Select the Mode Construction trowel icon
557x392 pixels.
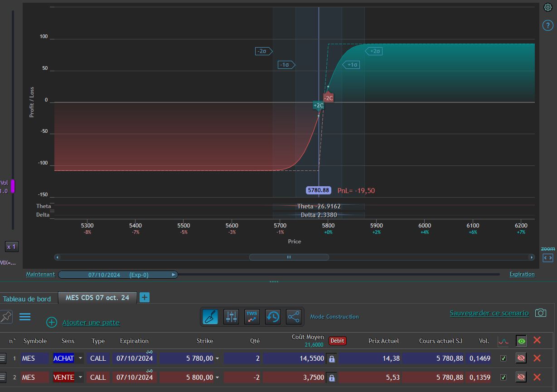tap(210, 317)
